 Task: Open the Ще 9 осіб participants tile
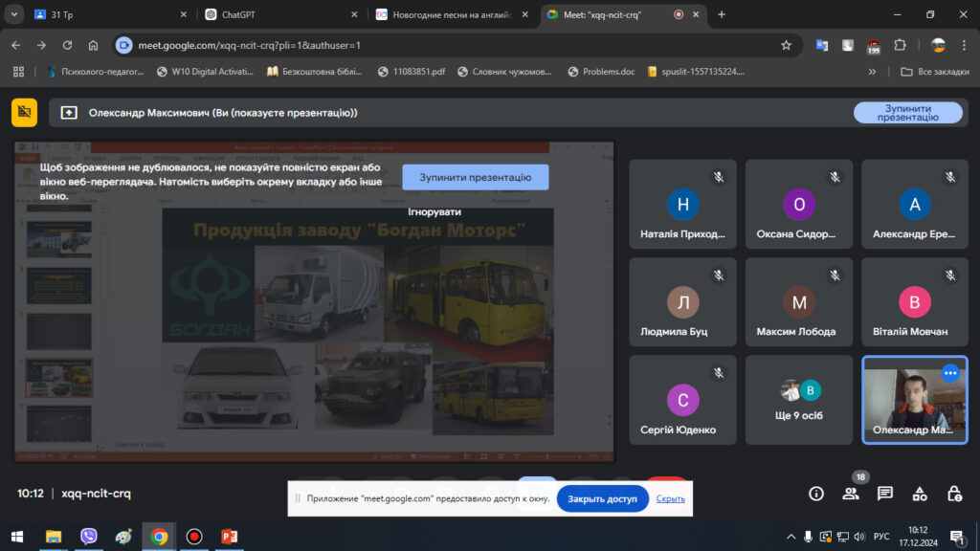click(799, 400)
